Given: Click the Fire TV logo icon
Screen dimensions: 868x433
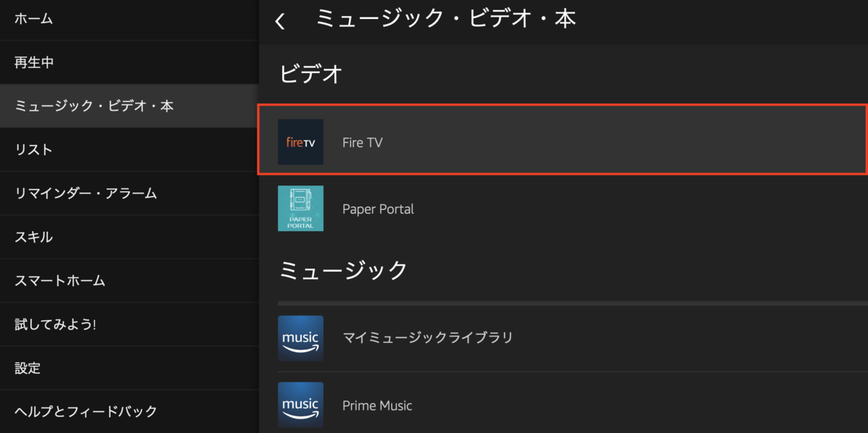Looking at the screenshot, I should (300, 142).
